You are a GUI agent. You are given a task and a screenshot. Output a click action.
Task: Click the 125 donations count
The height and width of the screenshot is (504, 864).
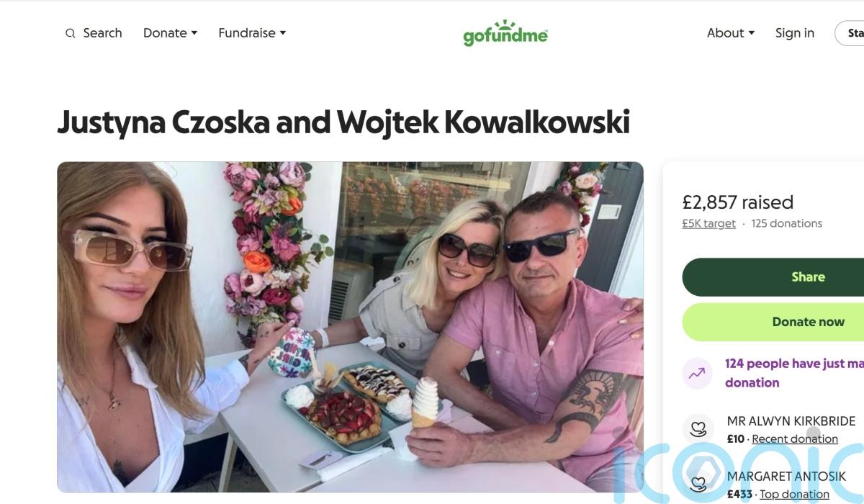coord(787,223)
